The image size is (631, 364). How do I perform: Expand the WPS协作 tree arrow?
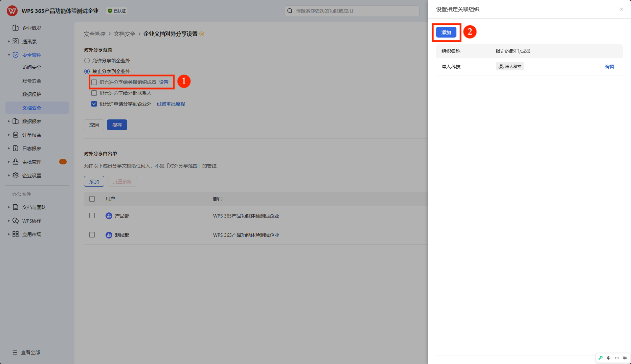[x=9, y=221]
